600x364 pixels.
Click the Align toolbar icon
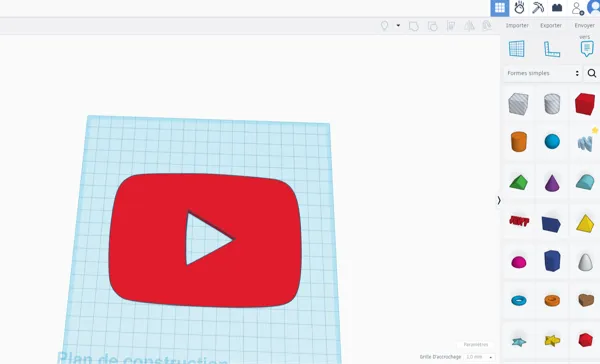[x=451, y=26]
